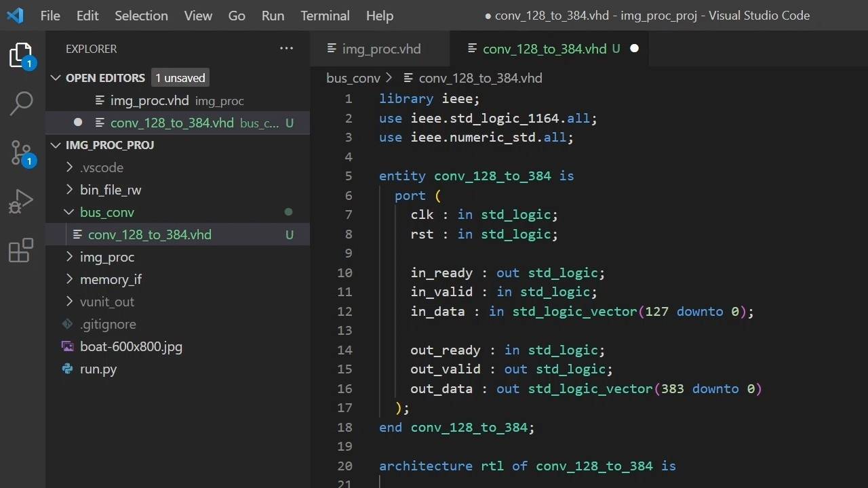Image resolution: width=868 pixels, height=488 pixels.
Task: Click the git icon beside .gitignore
Action: click(x=68, y=325)
